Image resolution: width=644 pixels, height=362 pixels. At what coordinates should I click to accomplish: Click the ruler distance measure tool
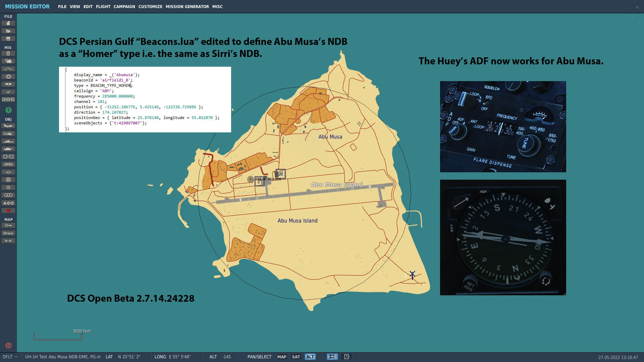[x=8, y=241]
